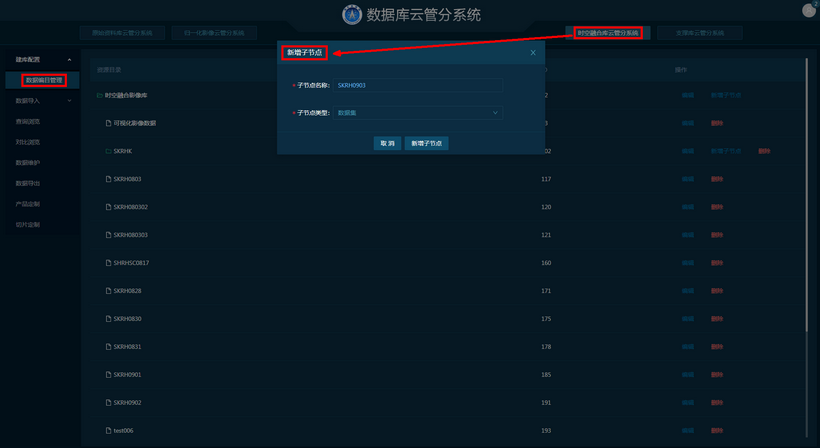
Task: Click the file icon beside SKRH0803
Action: (x=109, y=179)
